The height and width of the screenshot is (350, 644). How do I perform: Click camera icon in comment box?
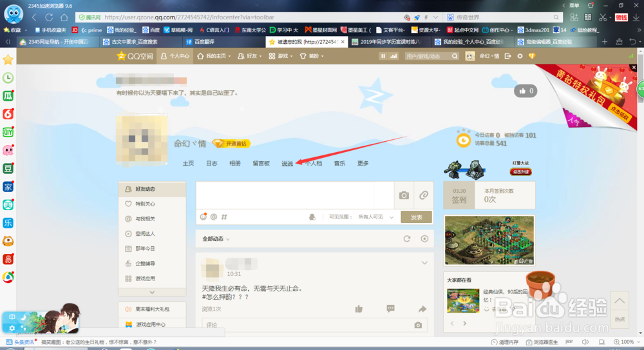pos(418,325)
